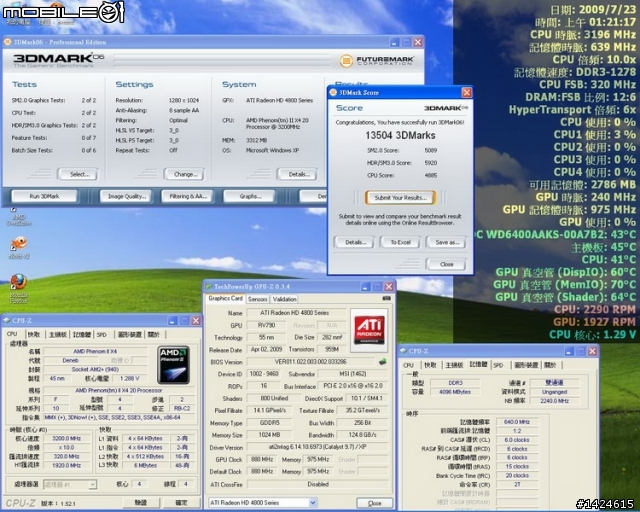Open 快取 tab in CPU-Z memory window

pos(431,365)
